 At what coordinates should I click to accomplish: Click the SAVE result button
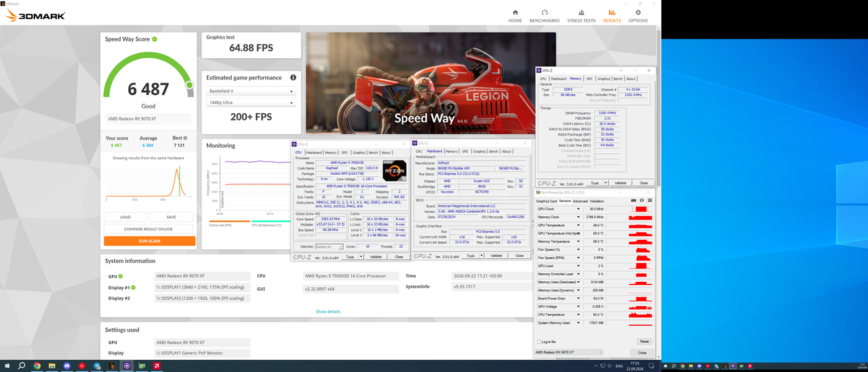pyautogui.click(x=171, y=217)
